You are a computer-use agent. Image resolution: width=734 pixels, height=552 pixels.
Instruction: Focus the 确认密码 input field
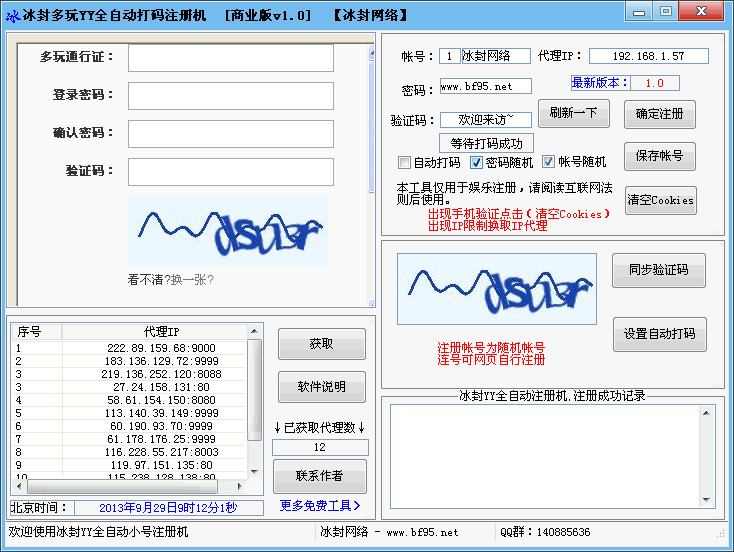(x=231, y=134)
